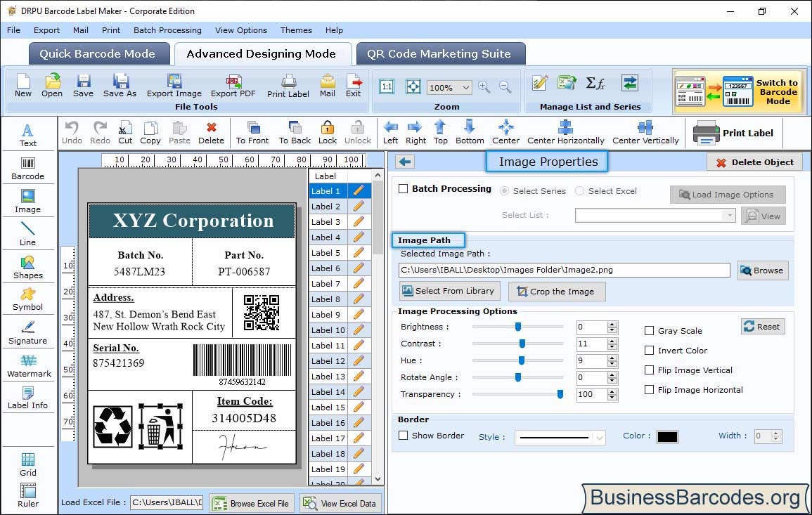Save the current label
Screen dimensions: 812x515
click(x=84, y=86)
